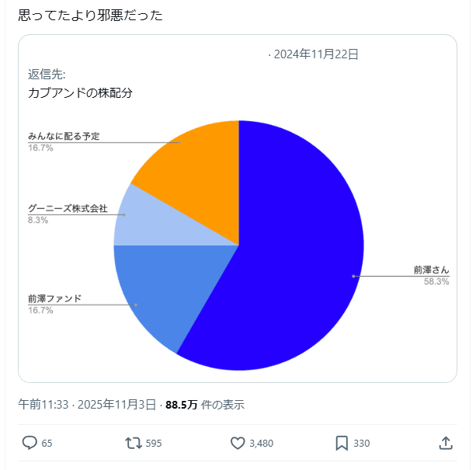Open the share upload icon
Image resolution: width=476 pixels, height=470 pixels.
click(446, 443)
